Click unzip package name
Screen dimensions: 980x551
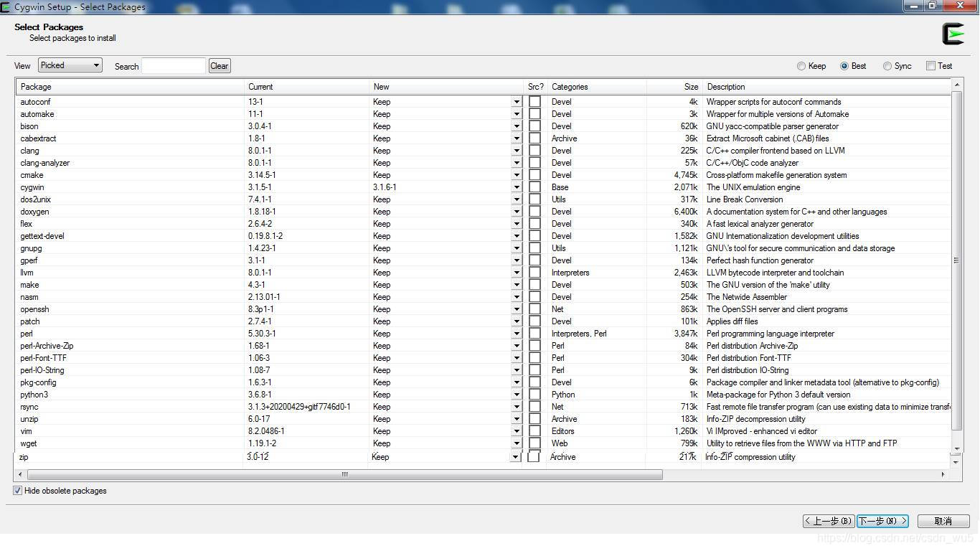[29, 419]
